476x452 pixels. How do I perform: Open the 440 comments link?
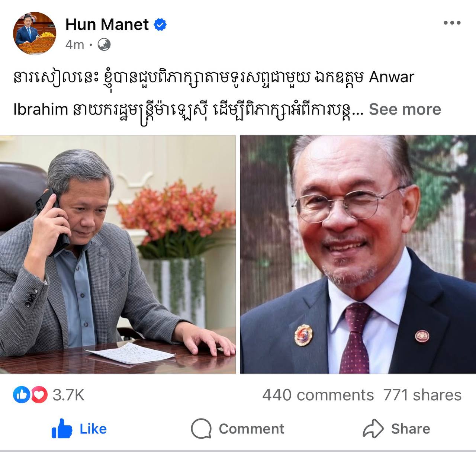coord(318,395)
